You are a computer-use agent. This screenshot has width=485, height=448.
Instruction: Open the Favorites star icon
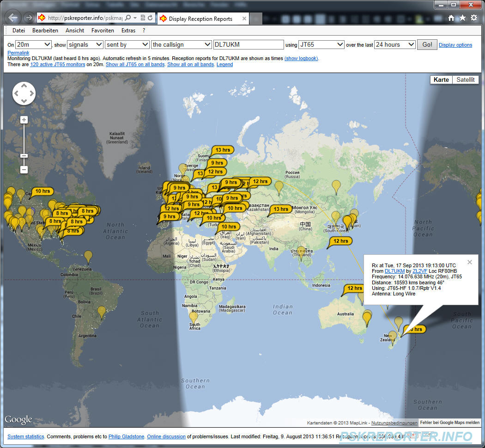[x=462, y=18]
